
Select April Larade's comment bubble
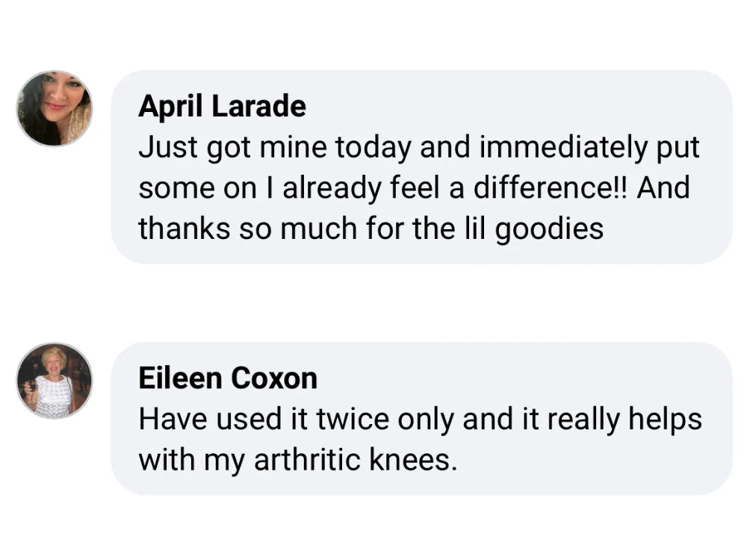pyautogui.click(x=421, y=167)
